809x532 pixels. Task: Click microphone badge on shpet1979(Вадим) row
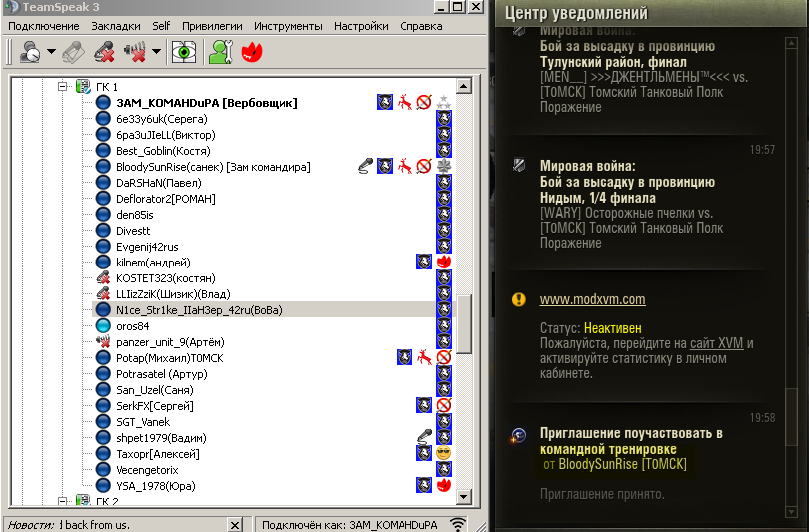tap(424, 436)
